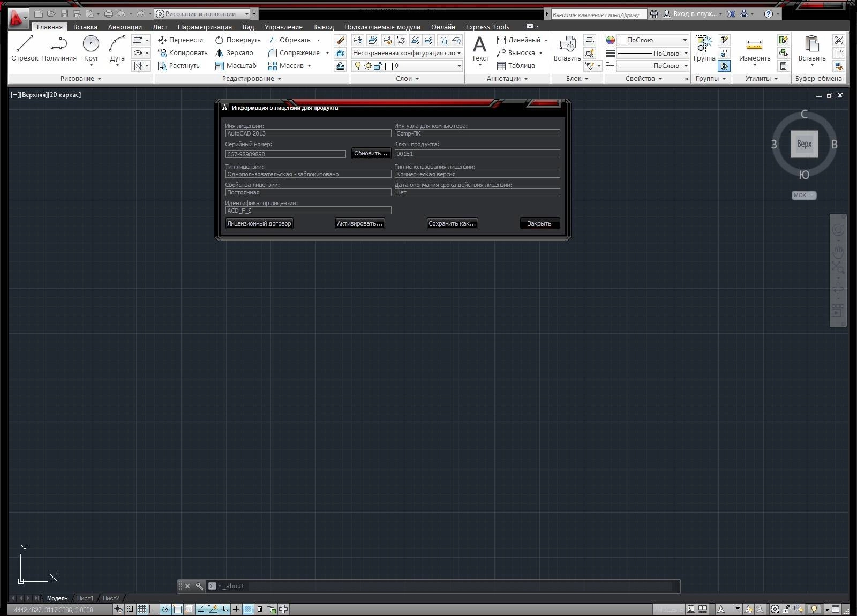Toggle grid display in status bar
Image resolution: width=857 pixels, height=616 pixels.
142,609
